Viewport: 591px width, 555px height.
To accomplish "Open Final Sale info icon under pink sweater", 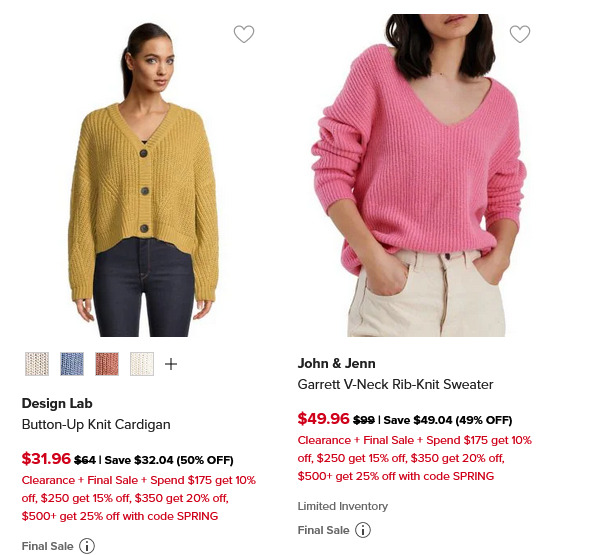I will coord(363,530).
